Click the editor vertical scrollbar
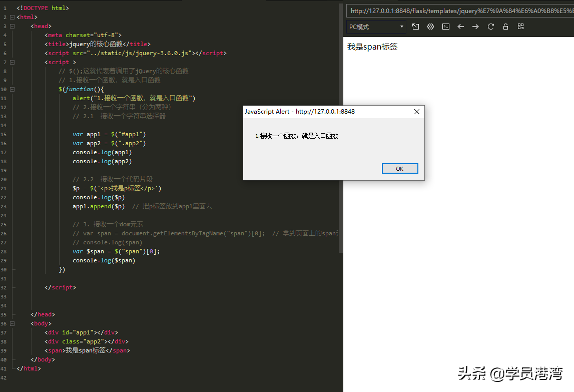574x392 pixels. pos(340,128)
